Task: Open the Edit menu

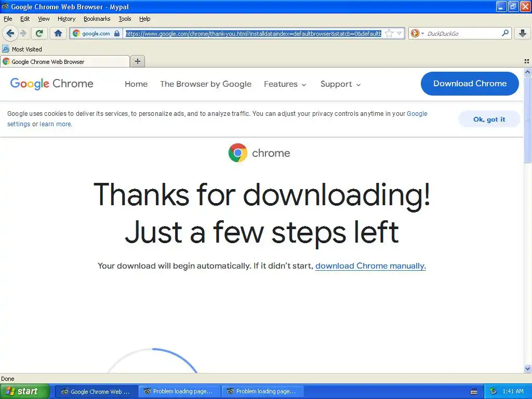Action: [x=25, y=19]
